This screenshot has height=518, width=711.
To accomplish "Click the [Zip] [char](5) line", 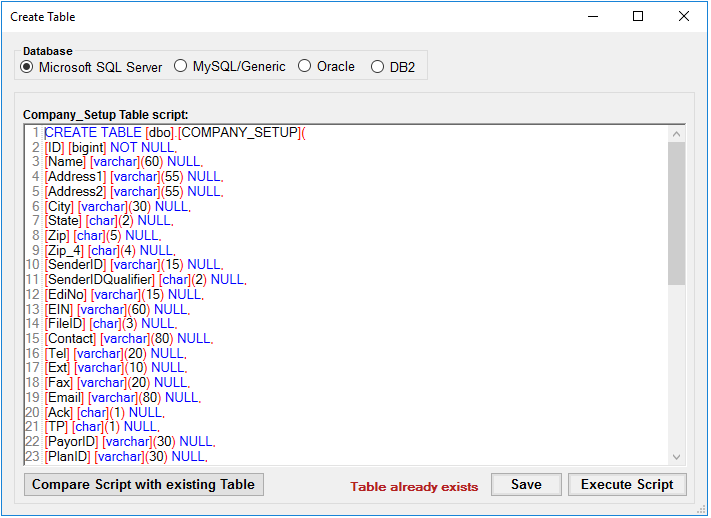I will click(x=103, y=236).
